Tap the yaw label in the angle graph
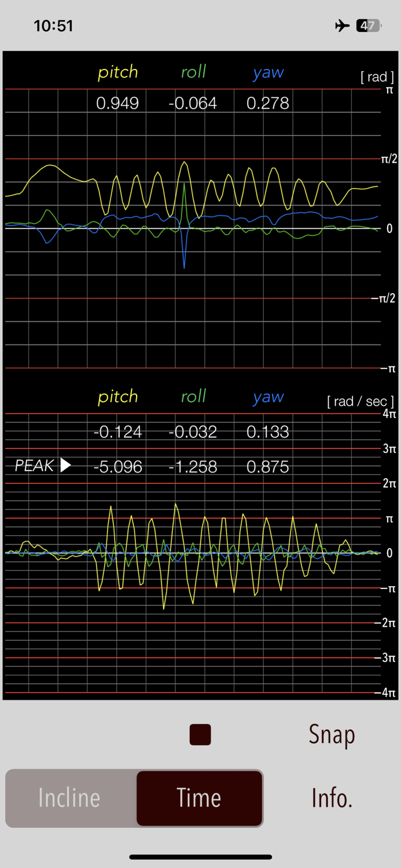 (x=268, y=73)
